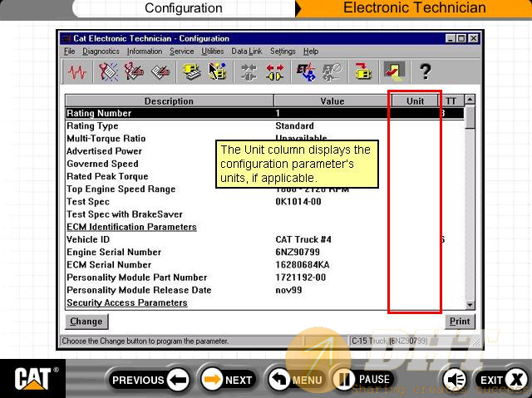Go to the PREVIOUS slide
This screenshot has height=398, width=532.
pyautogui.click(x=149, y=380)
